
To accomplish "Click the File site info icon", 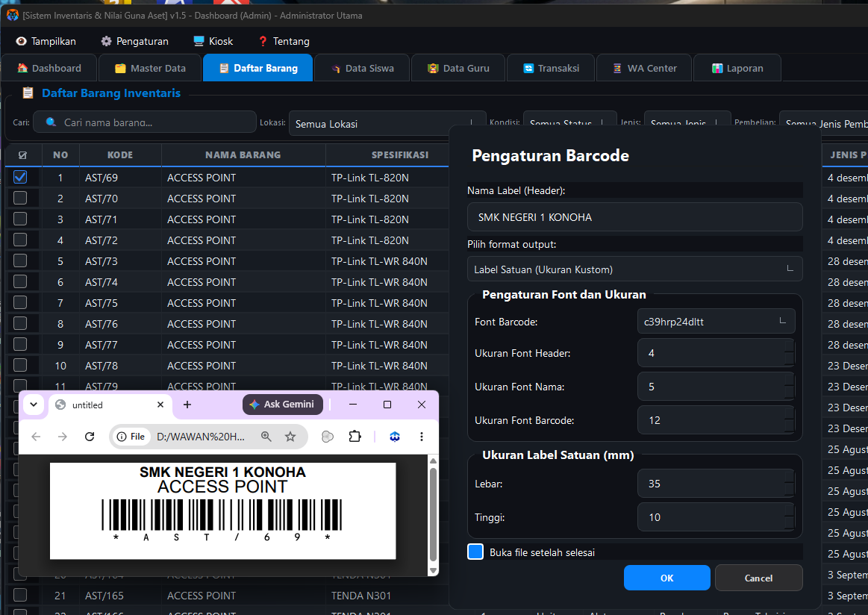I will point(131,436).
